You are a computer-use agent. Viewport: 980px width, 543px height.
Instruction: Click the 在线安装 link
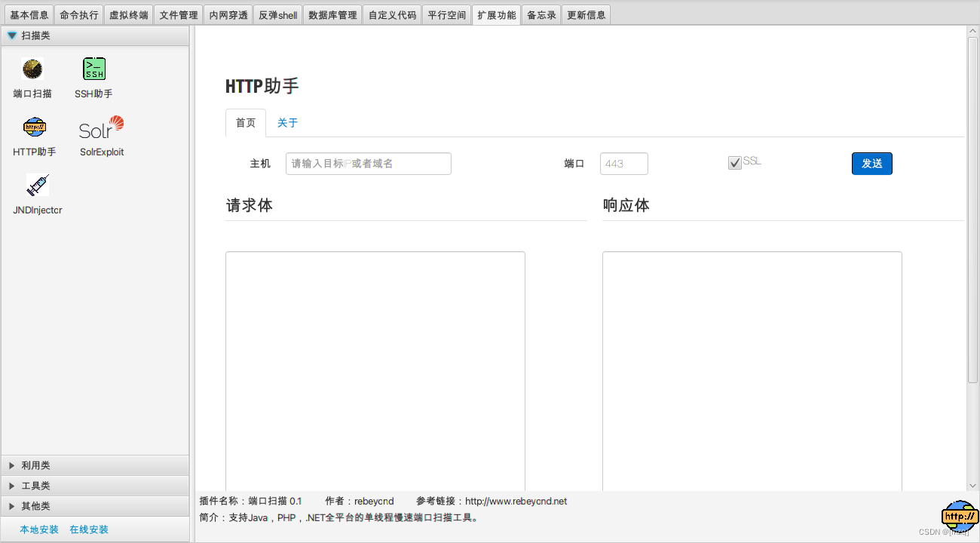[x=89, y=529]
